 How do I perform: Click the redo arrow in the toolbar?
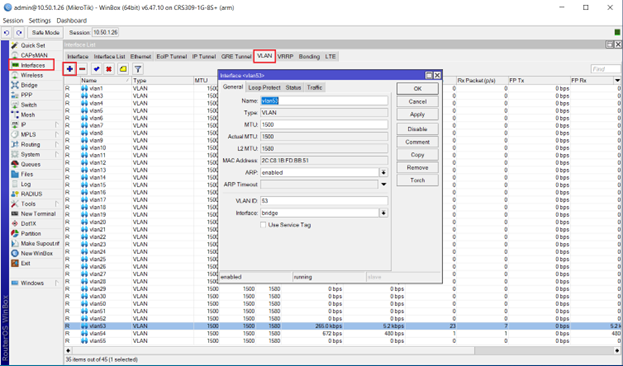point(19,33)
